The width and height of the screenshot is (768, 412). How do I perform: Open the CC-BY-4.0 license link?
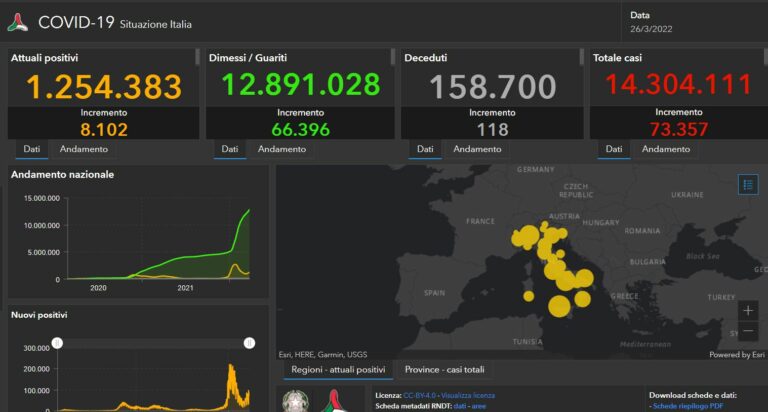point(419,395)
